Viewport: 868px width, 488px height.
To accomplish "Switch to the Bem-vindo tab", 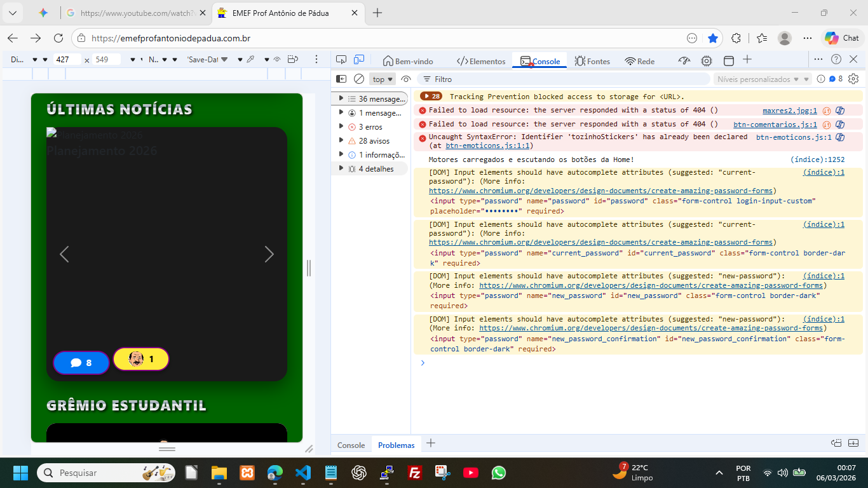I will (408, 61).
